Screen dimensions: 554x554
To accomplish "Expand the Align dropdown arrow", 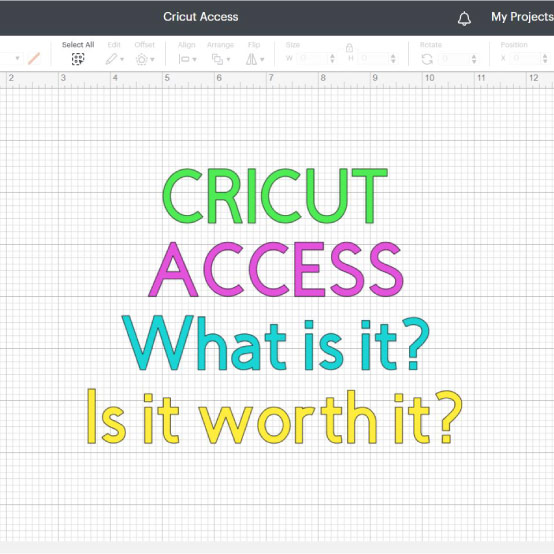I will point(194,59).
